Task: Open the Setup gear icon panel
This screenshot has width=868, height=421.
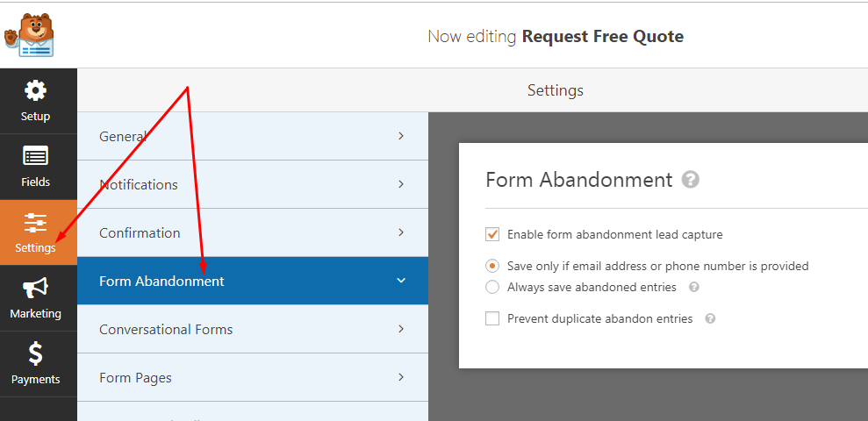Action: click(35, 91)
